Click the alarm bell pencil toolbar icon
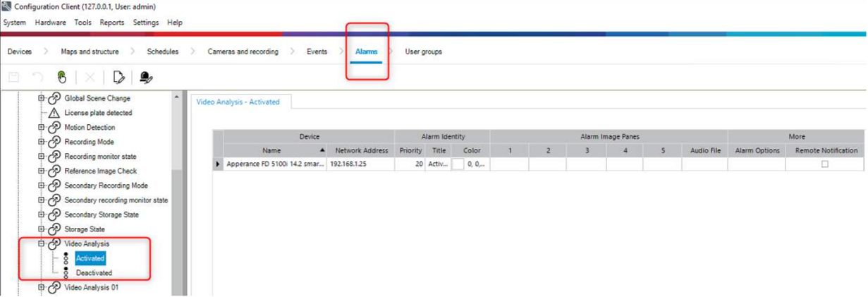The image size is (868, 297). pyautogui.click(x=146, y=78)
